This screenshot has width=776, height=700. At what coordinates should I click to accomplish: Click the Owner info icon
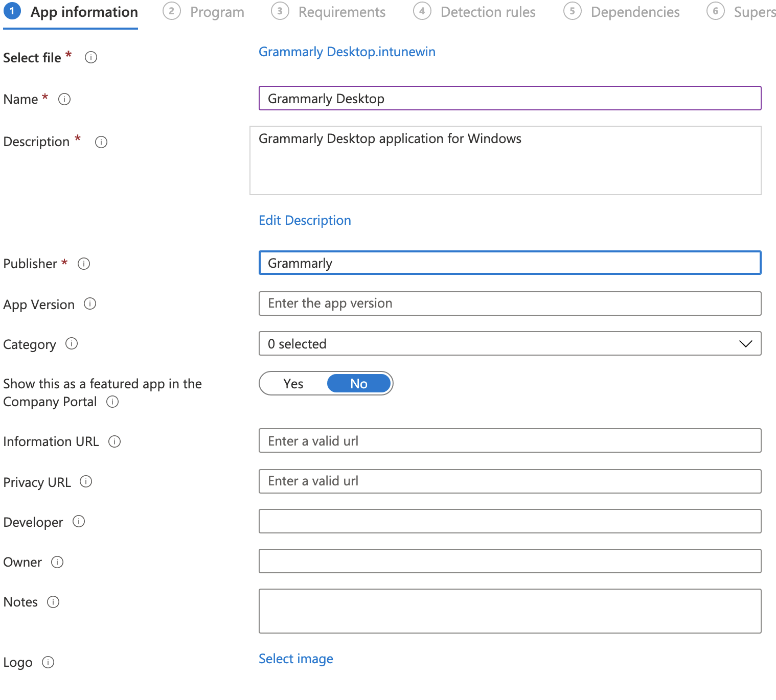click(x=57, y=562)
